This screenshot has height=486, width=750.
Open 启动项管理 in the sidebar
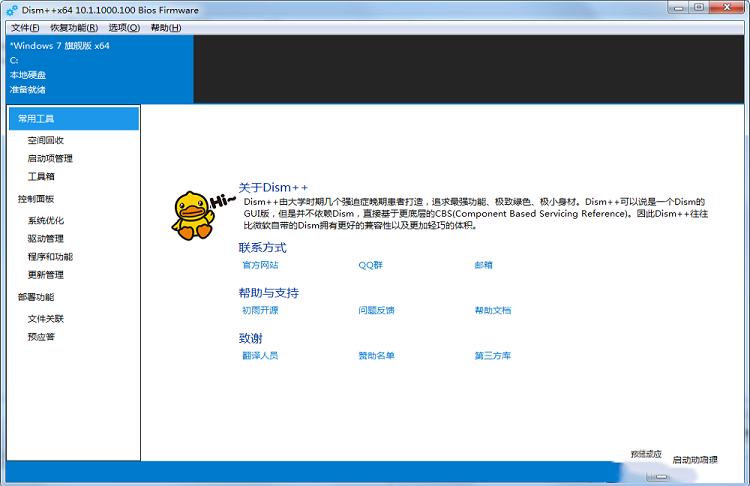coord(50,158)
